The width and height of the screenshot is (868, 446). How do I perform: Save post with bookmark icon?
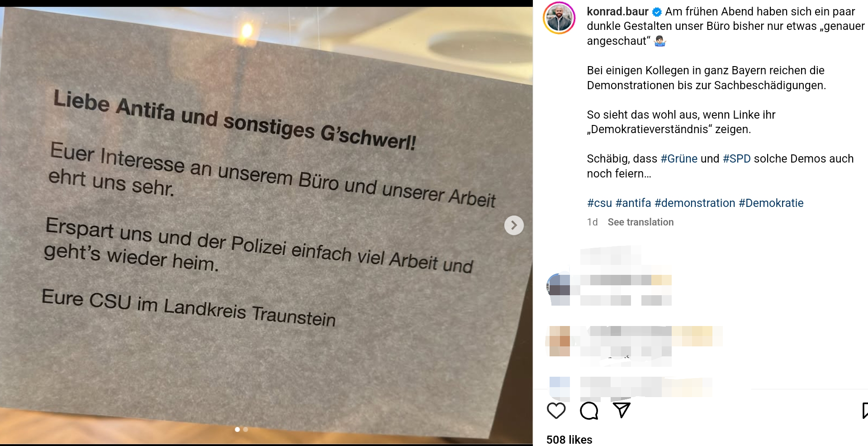[x=865, y=410]
